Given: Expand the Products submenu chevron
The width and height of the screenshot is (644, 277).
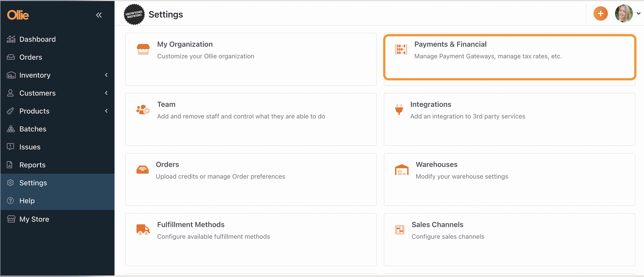Looking at the screenshot, I should (x=106, y=111).
